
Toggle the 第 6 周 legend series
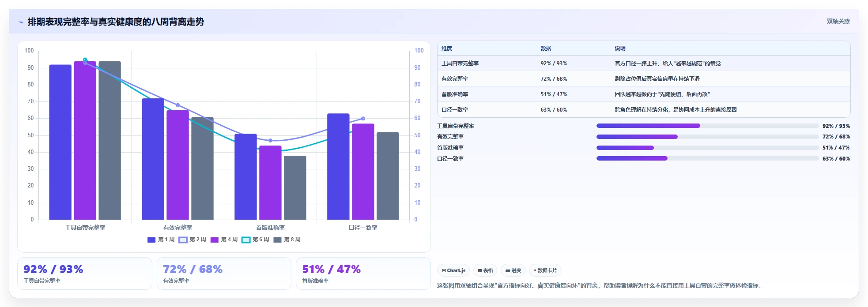255,240
